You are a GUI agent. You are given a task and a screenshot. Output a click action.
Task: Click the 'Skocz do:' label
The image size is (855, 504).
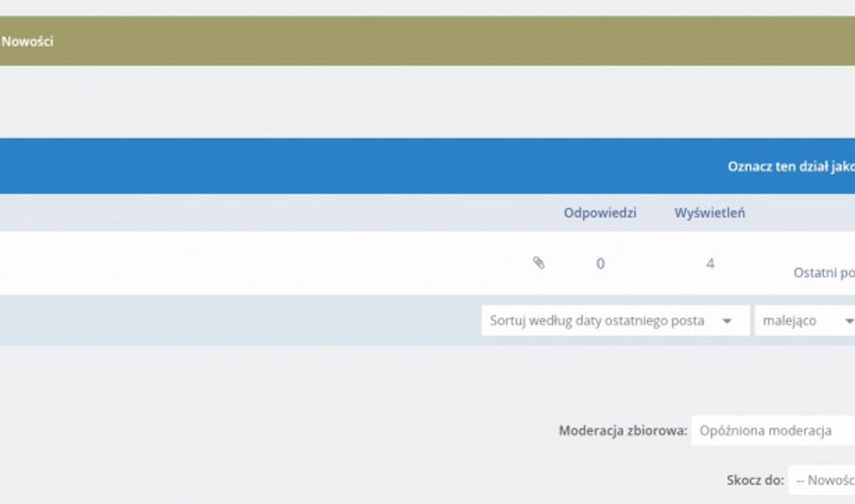[755, 481]
